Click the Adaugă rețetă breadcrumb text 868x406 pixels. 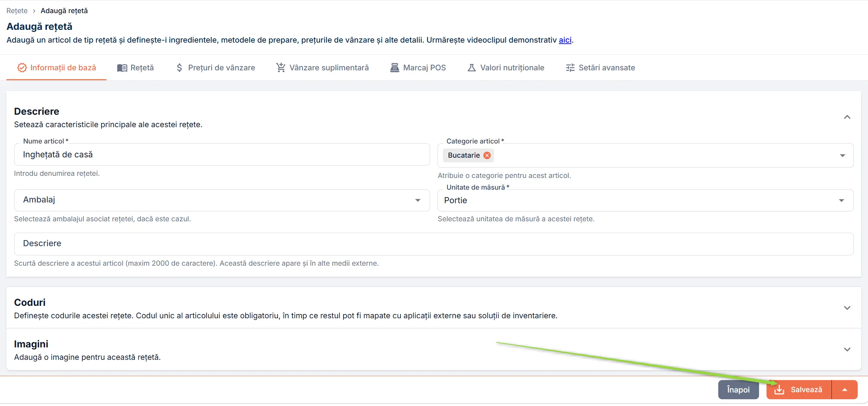(64, 11)
